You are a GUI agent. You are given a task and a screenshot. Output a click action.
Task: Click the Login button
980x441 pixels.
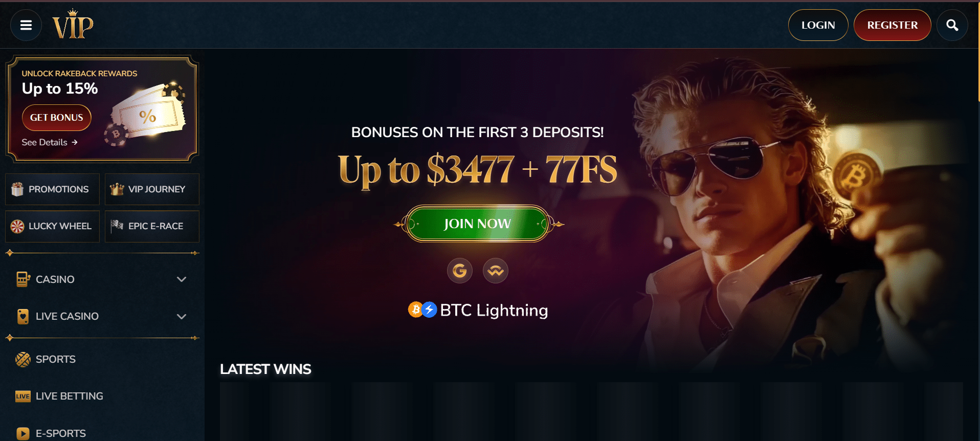point(818,25)
